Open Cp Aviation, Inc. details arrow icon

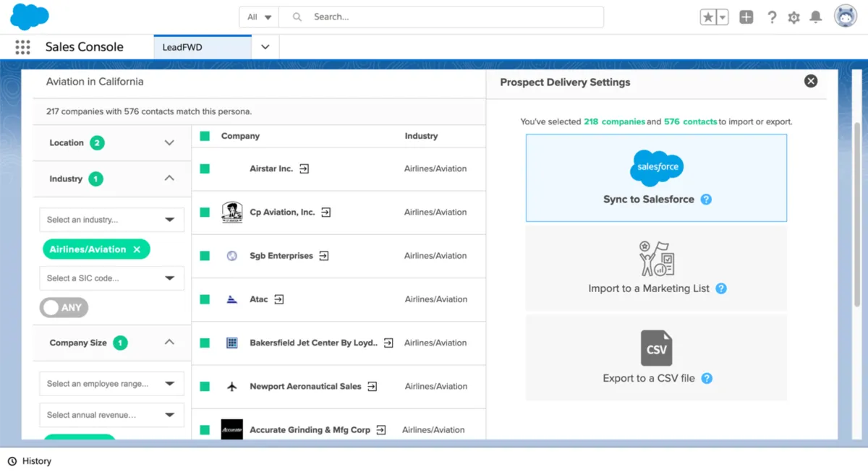(326, 213)
